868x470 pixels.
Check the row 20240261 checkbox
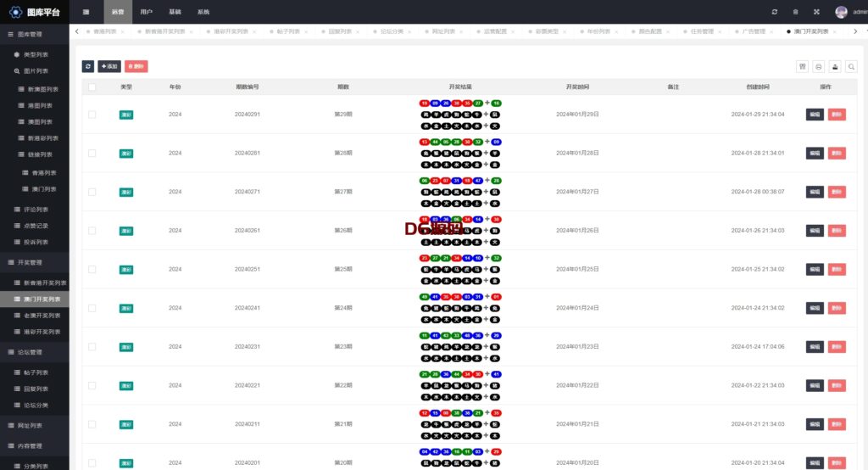(x=92, y=231)
